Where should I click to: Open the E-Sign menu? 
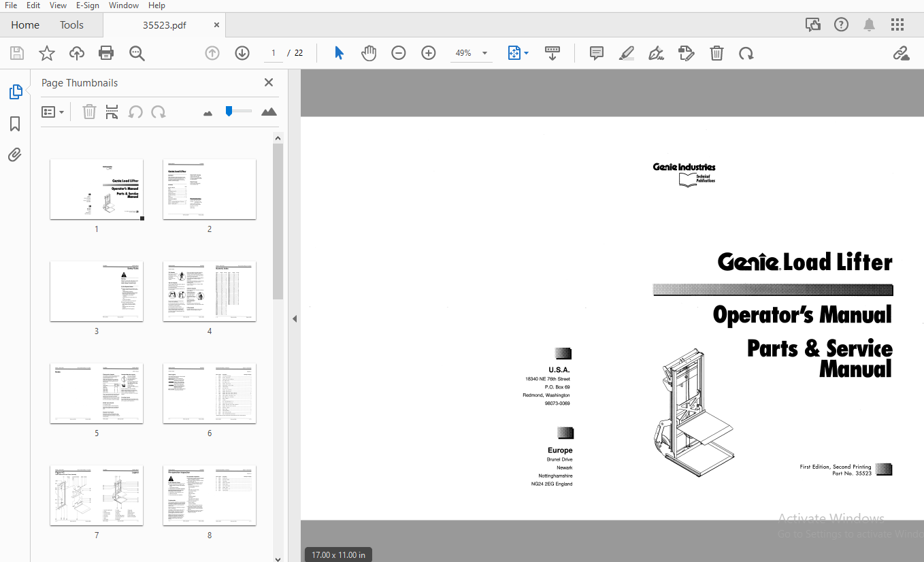coord(88,5)
